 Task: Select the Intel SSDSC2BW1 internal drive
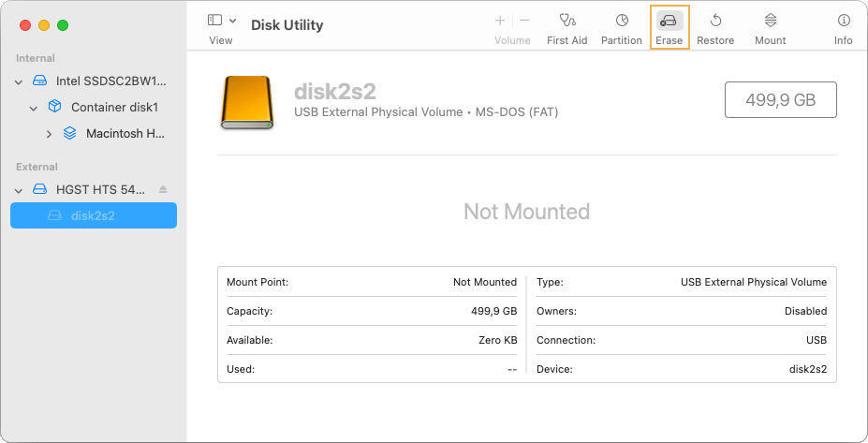[x=110, y=81]
